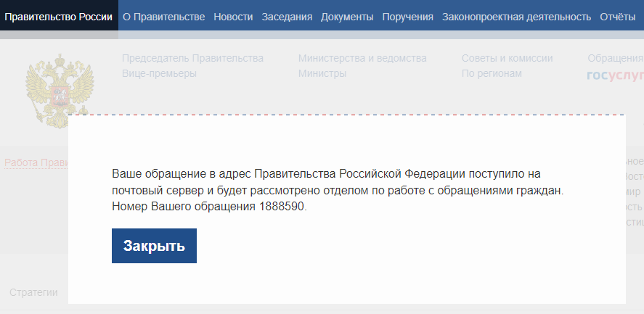Go to the Новости section

pyautogui.click(x=233, y=16)
